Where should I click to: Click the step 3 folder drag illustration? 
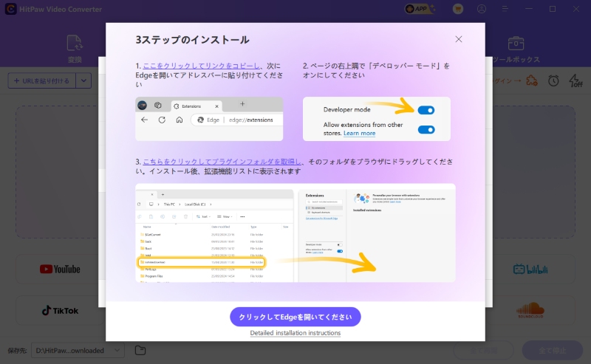point(295,233)
